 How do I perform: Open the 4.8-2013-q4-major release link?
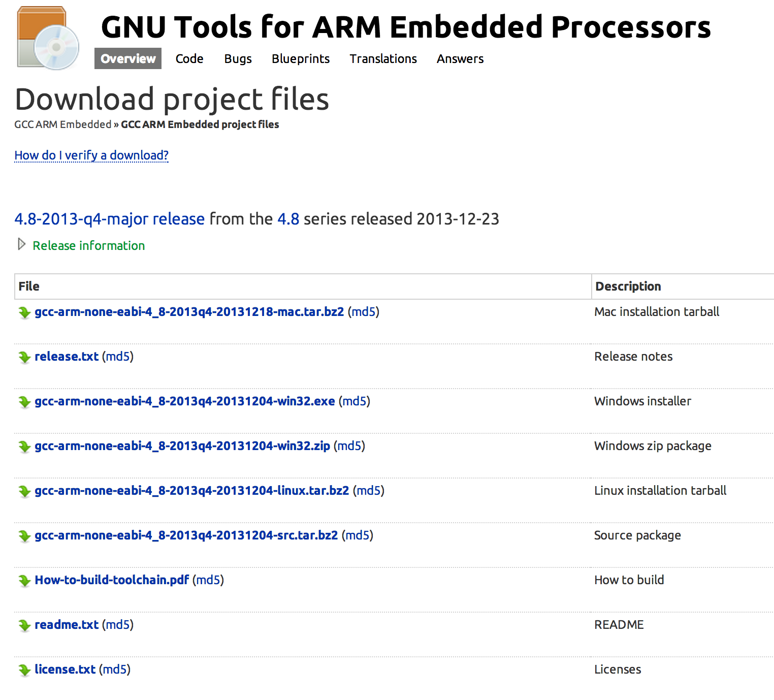(109, 219)
